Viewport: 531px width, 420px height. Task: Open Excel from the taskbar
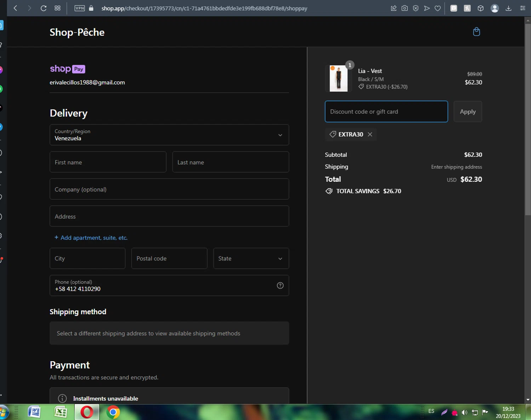[x=61, y=412]
